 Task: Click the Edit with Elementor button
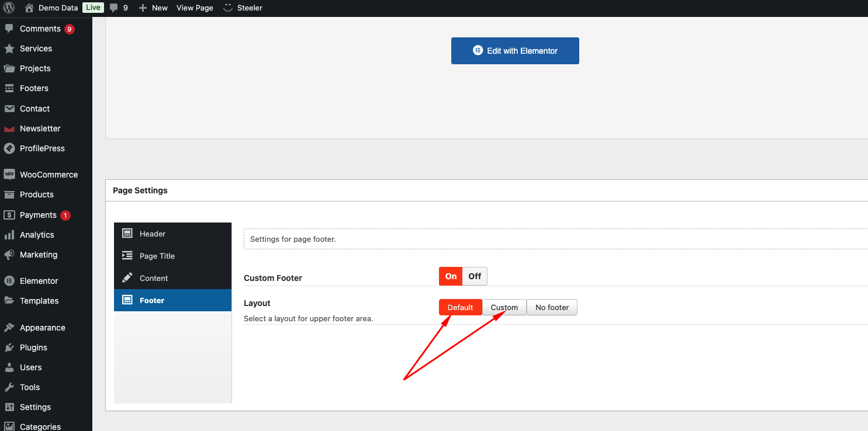515,51
